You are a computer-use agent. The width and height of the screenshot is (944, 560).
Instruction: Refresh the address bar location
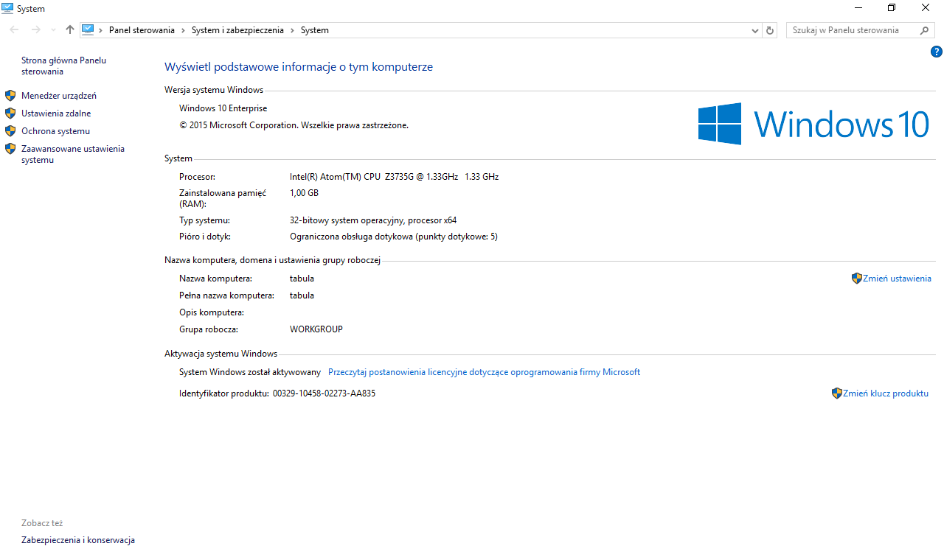pos(771,30)
